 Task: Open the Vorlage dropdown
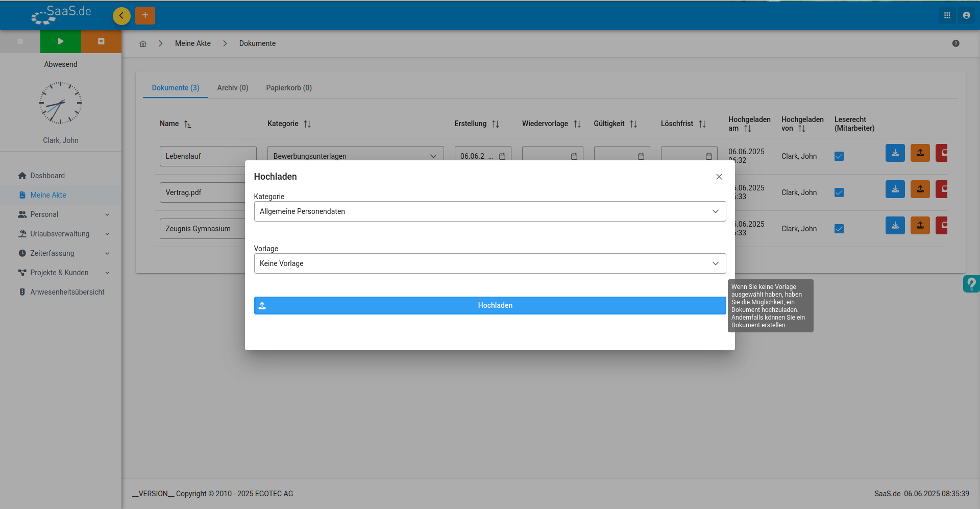click(490, 263)
